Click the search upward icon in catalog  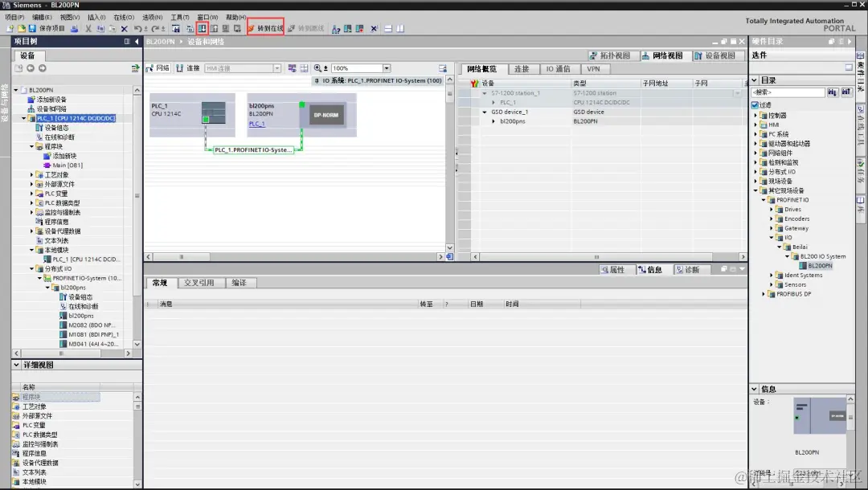(846, 92)
